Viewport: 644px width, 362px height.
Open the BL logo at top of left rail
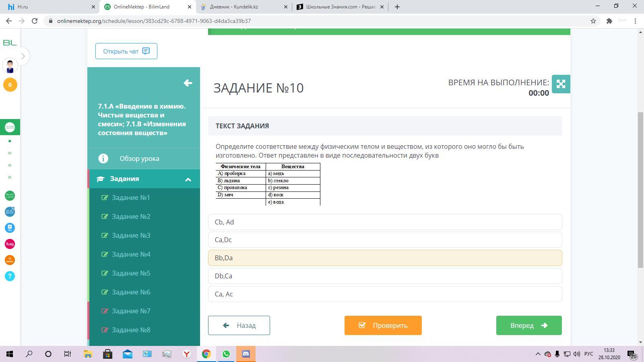click(x=10, y=43)
